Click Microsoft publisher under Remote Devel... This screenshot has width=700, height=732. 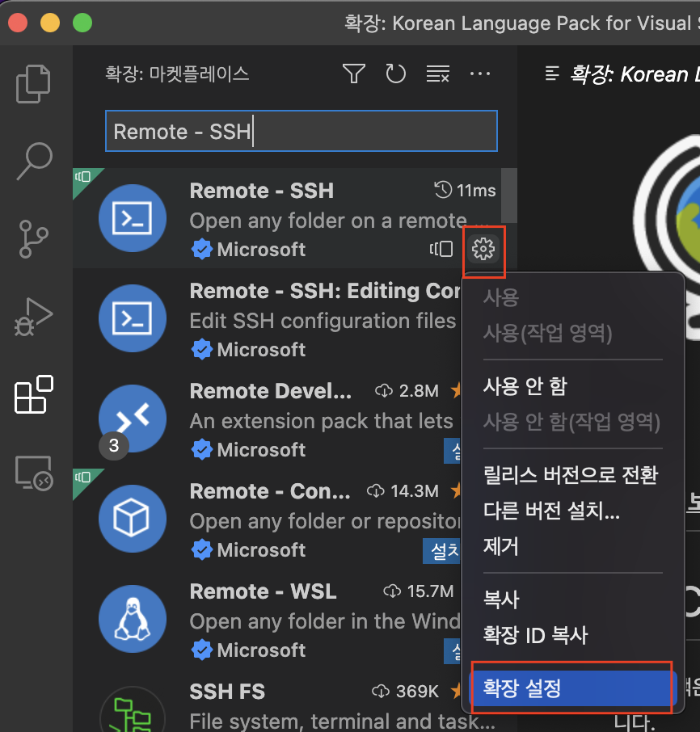click(261, 450)
